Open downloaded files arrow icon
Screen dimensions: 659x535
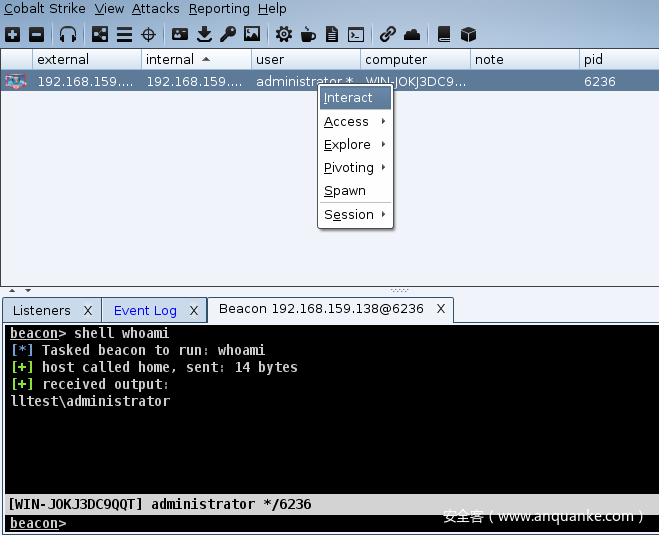pyautogui.click(x=204, y=34)
